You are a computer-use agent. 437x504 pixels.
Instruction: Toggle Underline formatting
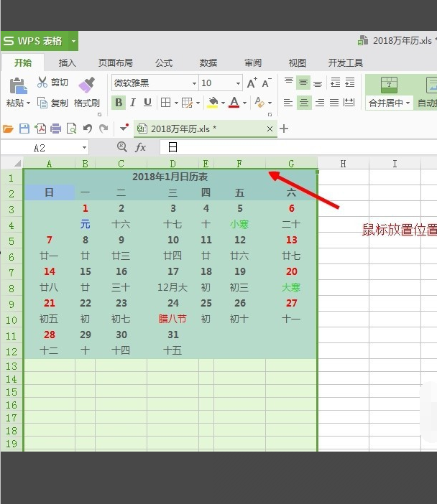click(147, 103)
